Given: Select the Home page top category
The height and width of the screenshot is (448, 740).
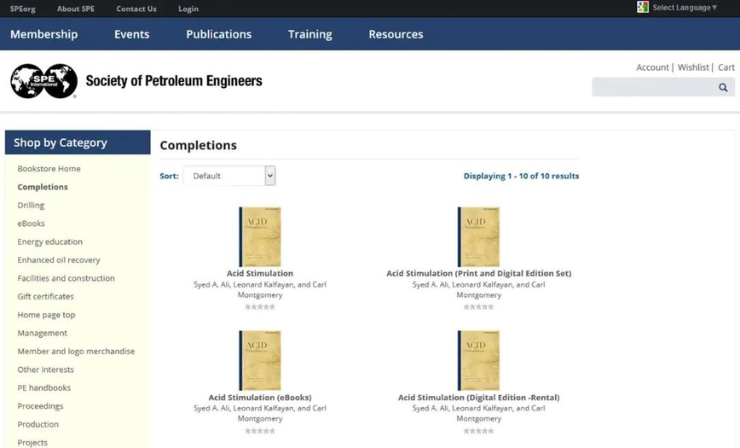Looking at the screenshot, I should click(x=46, y=315).
